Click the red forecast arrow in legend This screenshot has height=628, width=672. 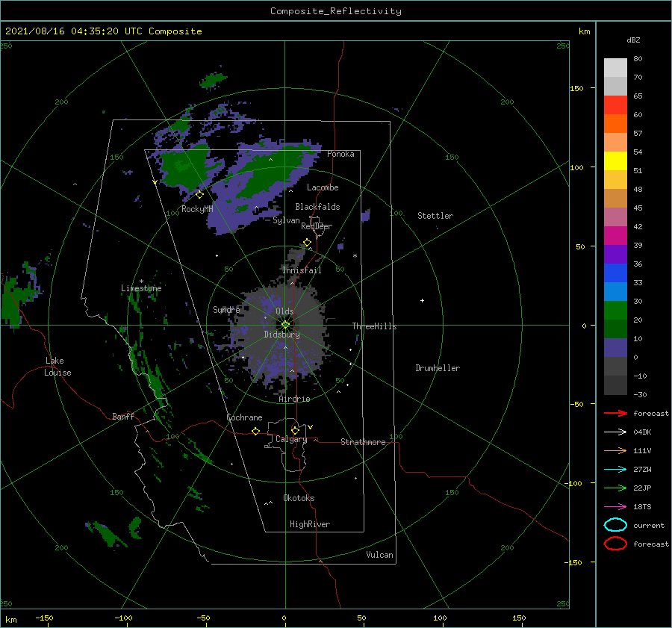(615, 413)
